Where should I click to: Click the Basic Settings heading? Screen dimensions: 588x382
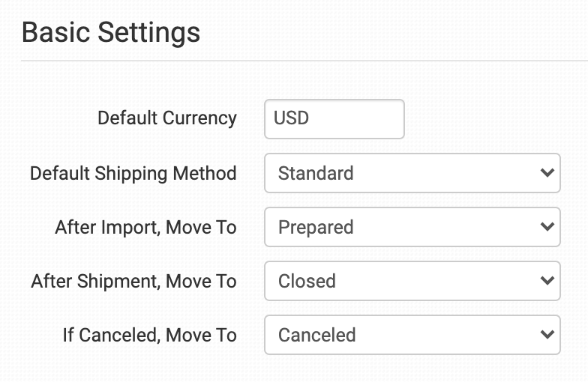(x=111, y=33)
